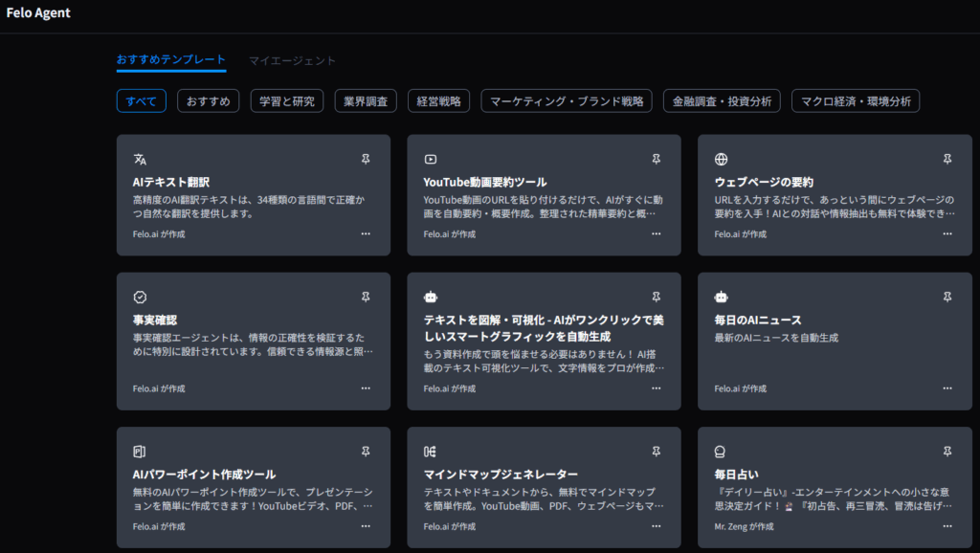Click the video icon on YouTube動画要約ツール card
This screenshot has width=980, height=553.
point(431,160)
